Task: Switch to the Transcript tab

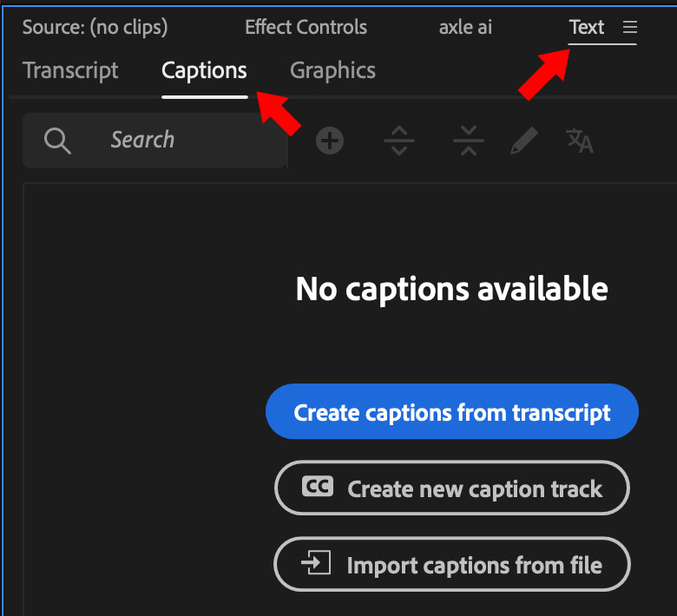Action: (70, 71)
